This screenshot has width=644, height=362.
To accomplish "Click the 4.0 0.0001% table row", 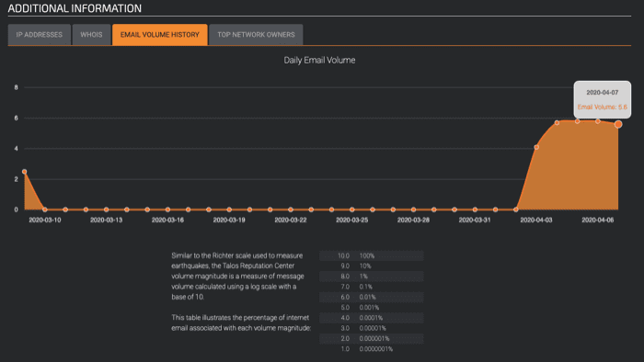I will [x=372, y=318].
